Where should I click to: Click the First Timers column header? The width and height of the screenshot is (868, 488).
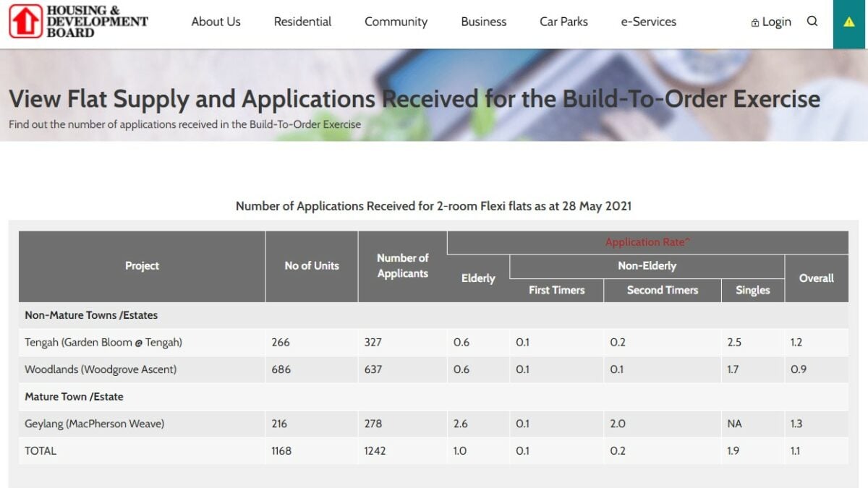[556, 290]
